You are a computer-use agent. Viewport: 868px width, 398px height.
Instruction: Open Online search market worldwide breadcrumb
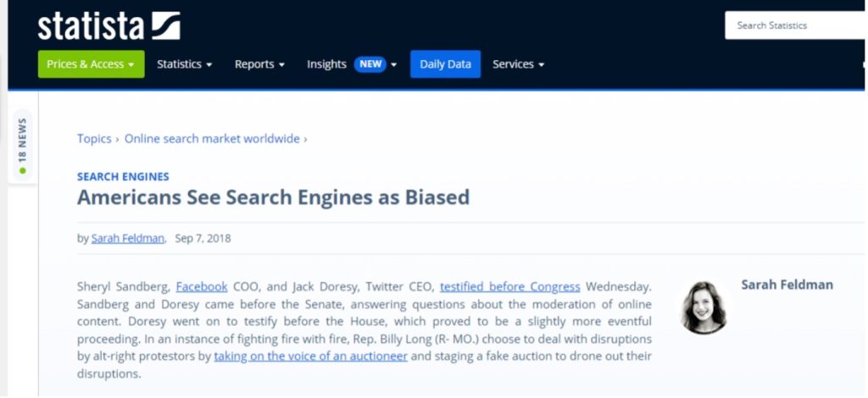pos(212,139)
